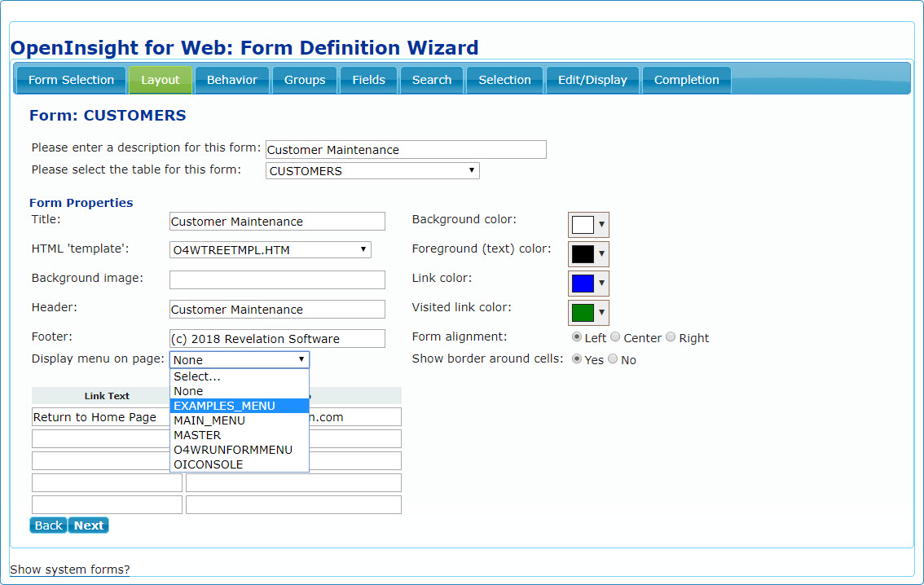Select OICONSOLE from the list
The width and height of the screenshot is (924, 585).
pyautogui.click(x=240, y=464)
